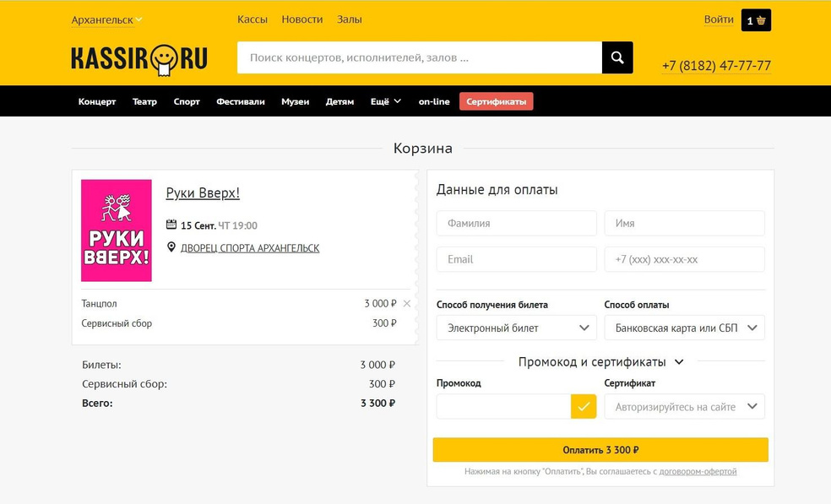Expand the Способ оплаты dropdown
Screen dimensions: 831x504
(684, 328)
